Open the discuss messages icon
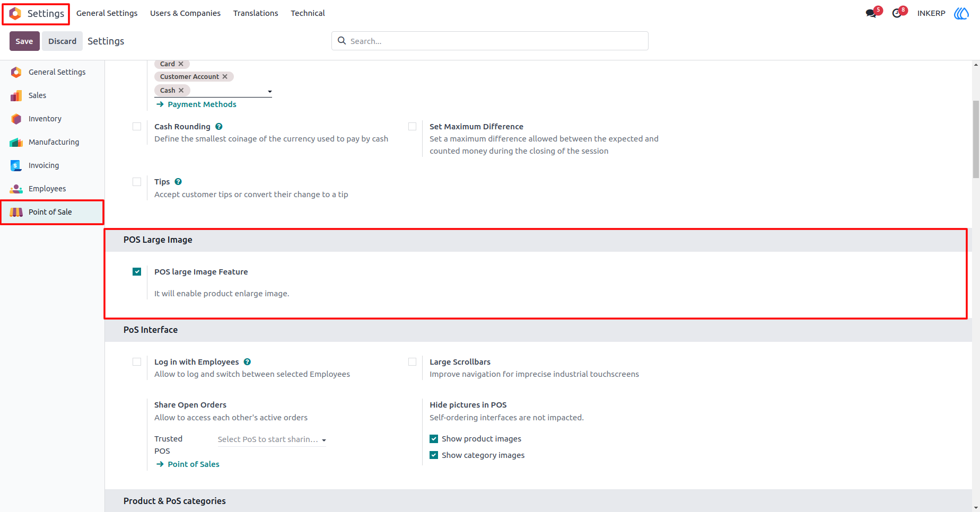The width and height of the screenshot is (980, 512). coord(871,13)
